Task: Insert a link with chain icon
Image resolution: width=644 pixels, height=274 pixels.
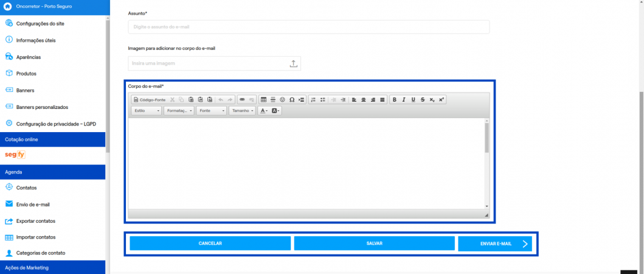Action: click(x=242, y=100)
